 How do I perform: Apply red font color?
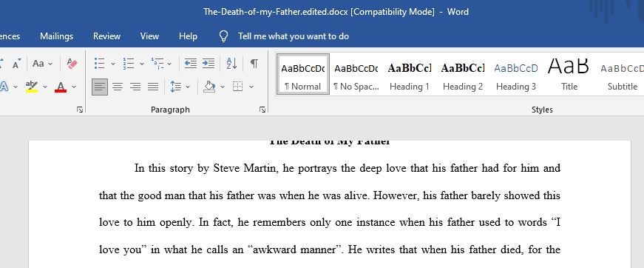point(61,87)
